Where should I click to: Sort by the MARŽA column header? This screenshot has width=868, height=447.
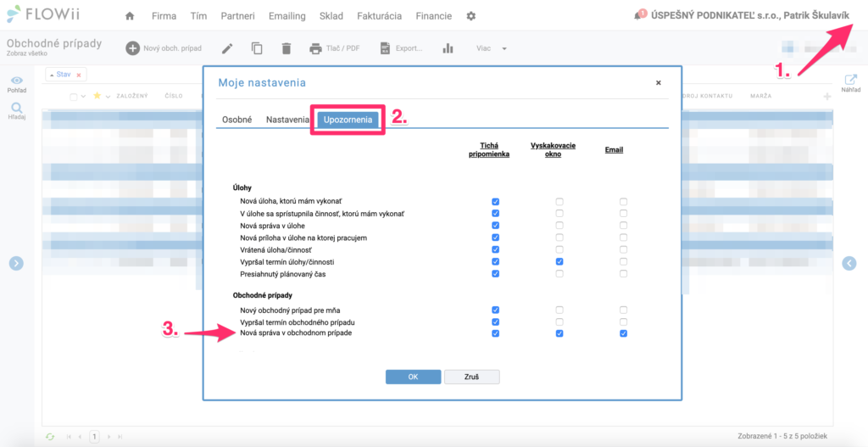tap(760, 97)
